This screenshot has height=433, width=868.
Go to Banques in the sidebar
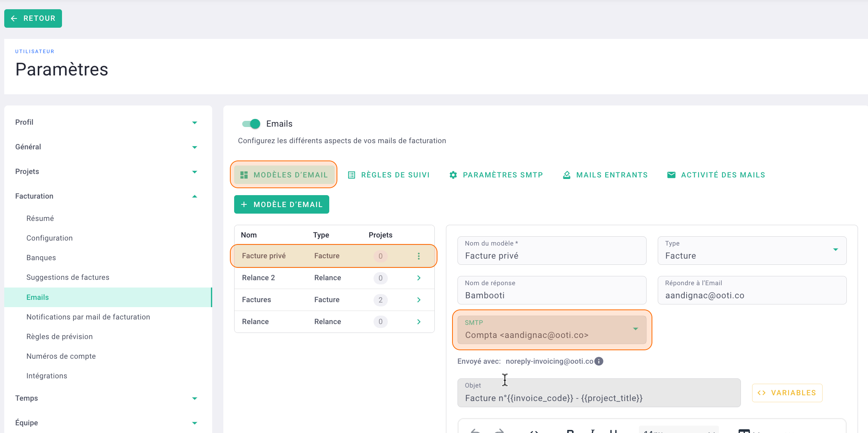[x=41, y=258]
